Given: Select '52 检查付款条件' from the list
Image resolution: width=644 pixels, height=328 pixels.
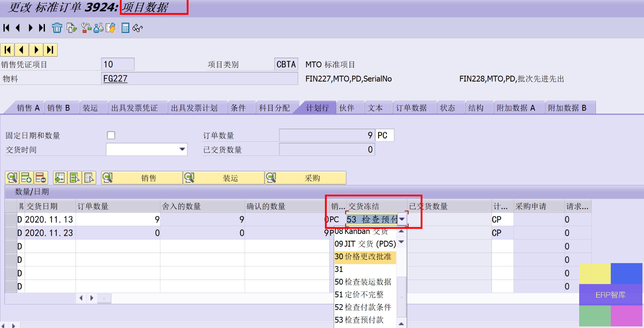Looking at the screenshot, I should click(x=363, y=307).
